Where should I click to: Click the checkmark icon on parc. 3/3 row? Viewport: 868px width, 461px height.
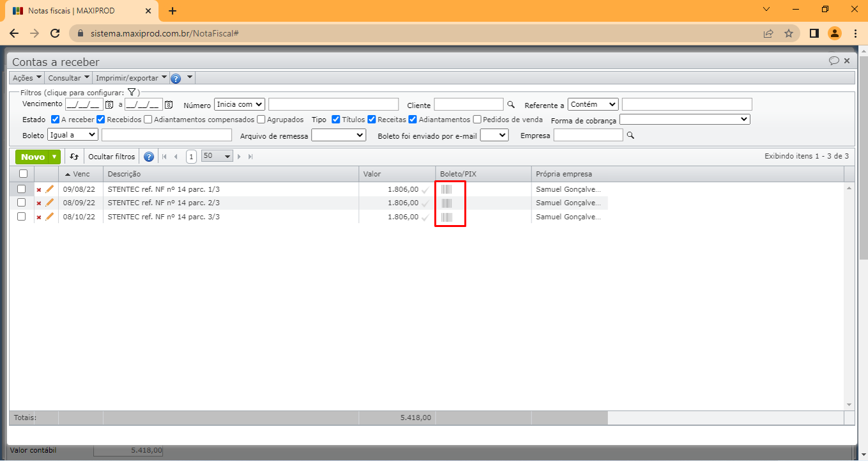tap(425, 218)
